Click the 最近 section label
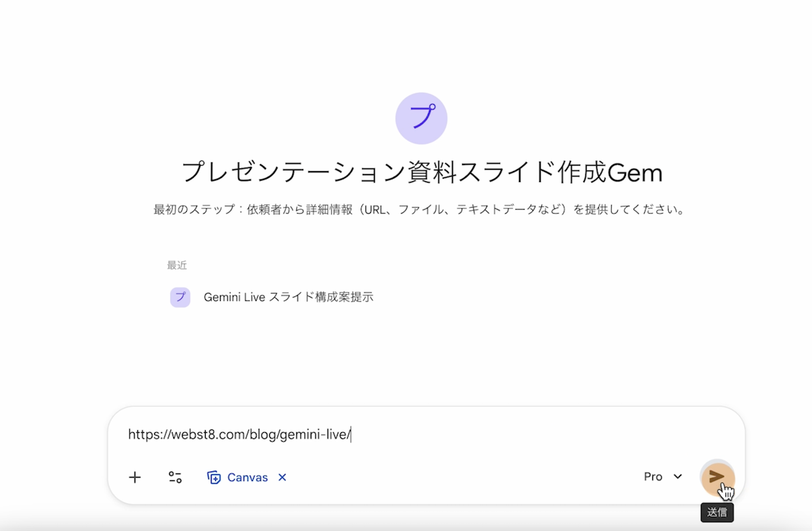812x531 pixels. coord(177,265)
